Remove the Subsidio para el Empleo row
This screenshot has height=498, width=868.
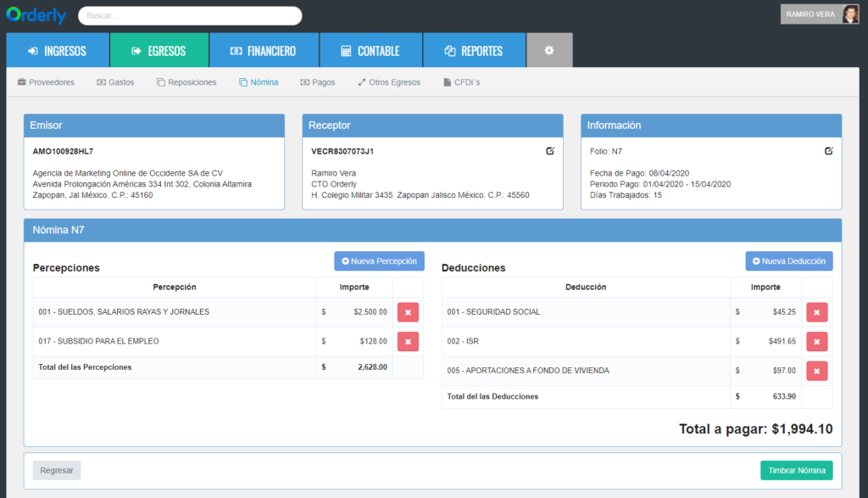[408, 342]
